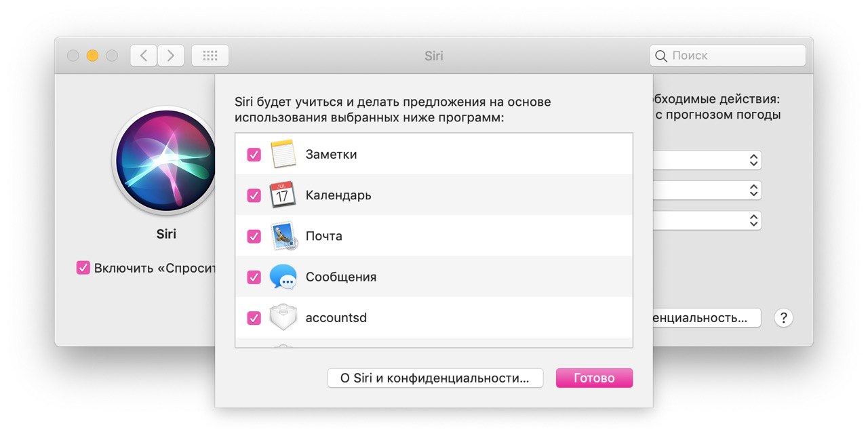Disable Siri learning from Сообщения
Viewport: 868px width, 434px height.
coord(254,277)
